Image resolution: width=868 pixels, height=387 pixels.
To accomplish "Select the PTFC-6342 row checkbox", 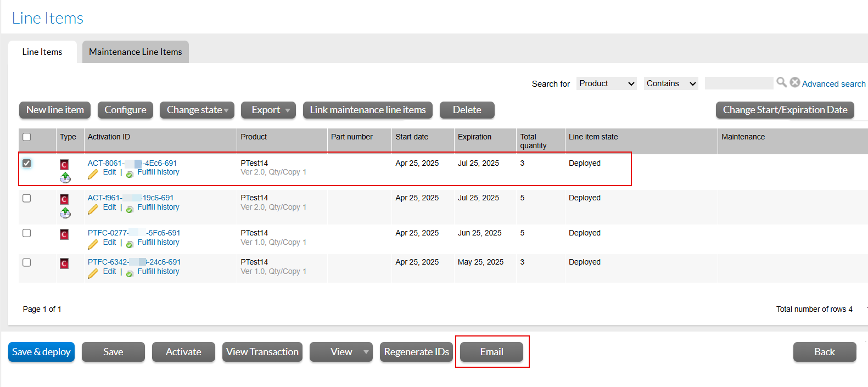I will point(26,262).
